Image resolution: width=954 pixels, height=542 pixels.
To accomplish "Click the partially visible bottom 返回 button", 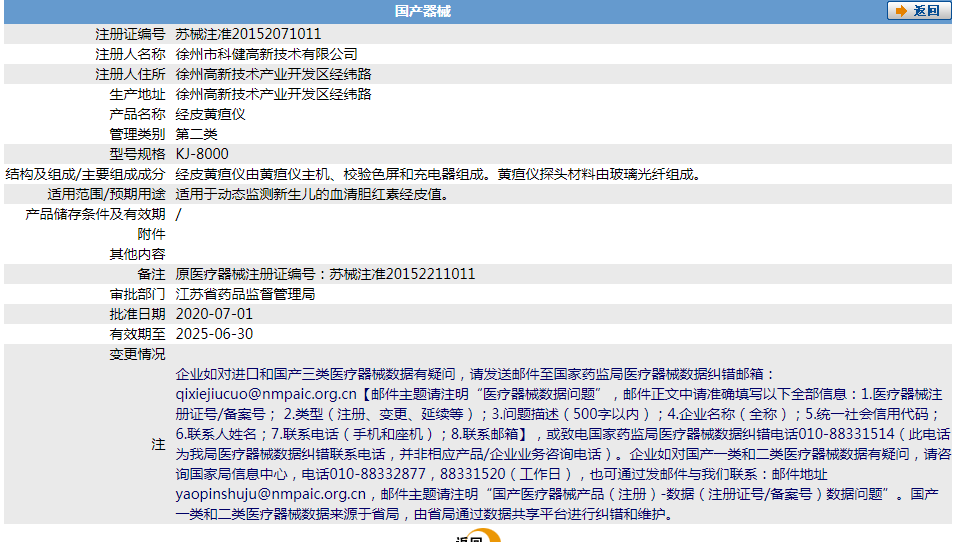I will click(478, 537).
